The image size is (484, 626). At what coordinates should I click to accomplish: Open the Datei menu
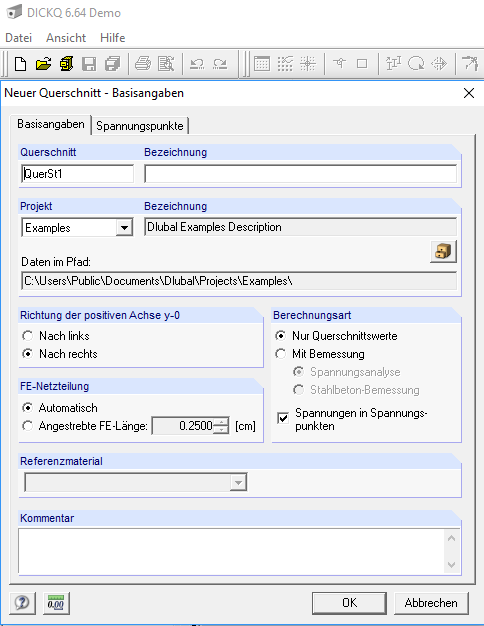click(18, 38)
